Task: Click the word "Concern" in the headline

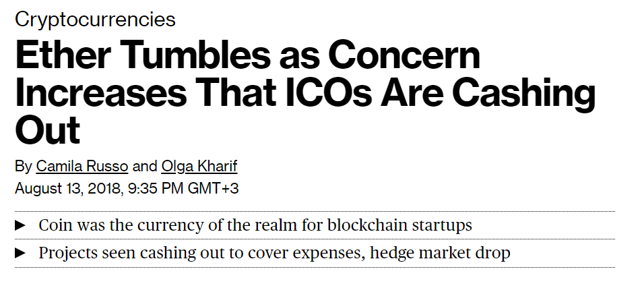Action: (404, 55)
